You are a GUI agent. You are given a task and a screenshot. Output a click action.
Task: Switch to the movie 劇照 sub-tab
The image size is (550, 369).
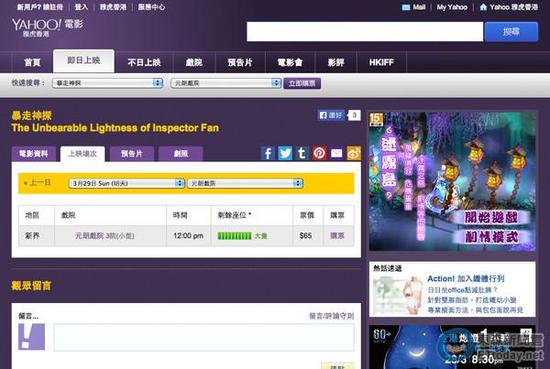(181, 154)
